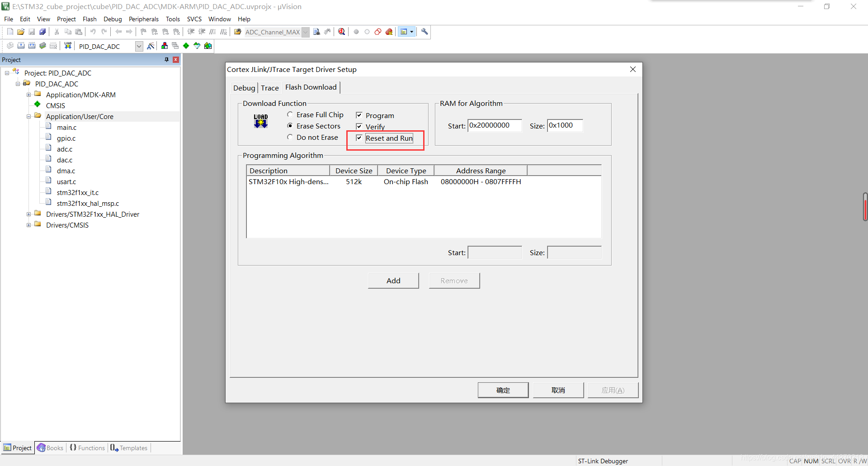
Task: Click the Cut scissors icon
Action: [x=57, y=32]
